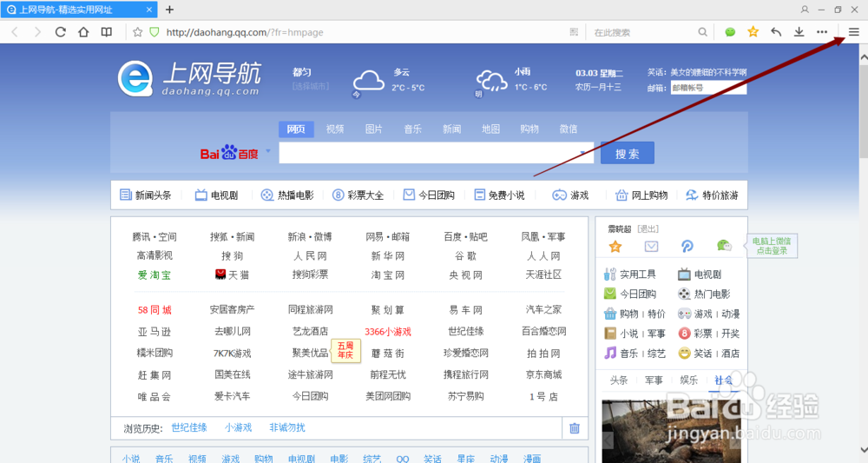Image resolution: width=868 pixels, height=463 pixels.
Task: Click the light rain weather icon
Action: (491, 81)
